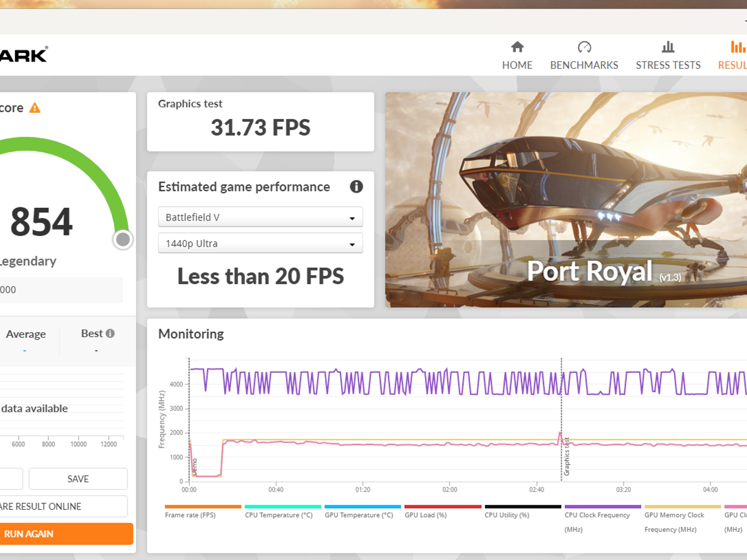Click the 31.73 FPS graphics test result

[260, 128]
